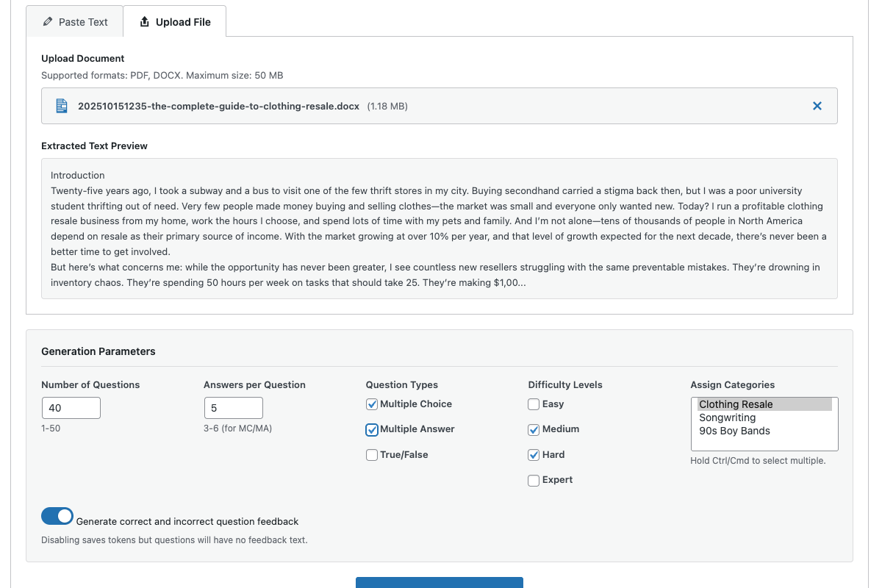Uncheck the Medium difficulty level
The height and width of the screenshot is (588, 882).
[534, 429]
